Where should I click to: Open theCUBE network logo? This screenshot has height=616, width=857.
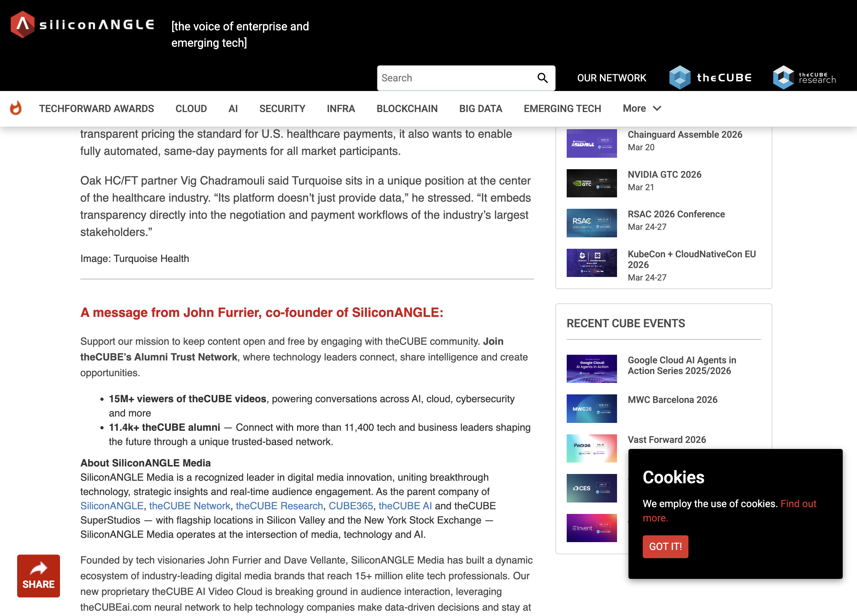[x=710, y=78]
